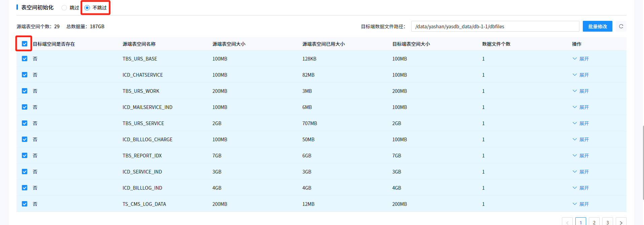644x225 pixels.
Task: Click the 源端表空间名称 column header
Action: pyautogui.click(x=139, y=44)
